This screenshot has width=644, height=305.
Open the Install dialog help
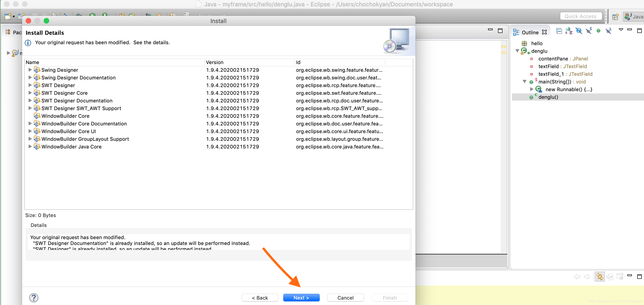34,298
